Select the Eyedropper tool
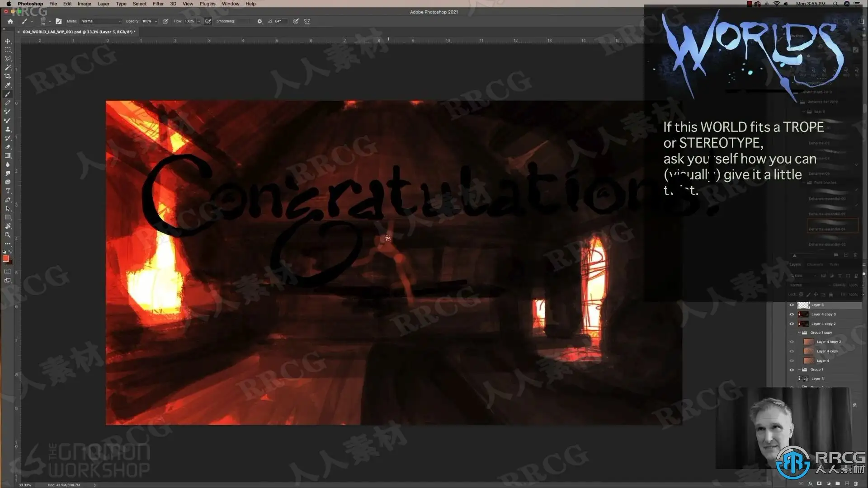The width and height of the screenshot is (868, 488). 8,85
